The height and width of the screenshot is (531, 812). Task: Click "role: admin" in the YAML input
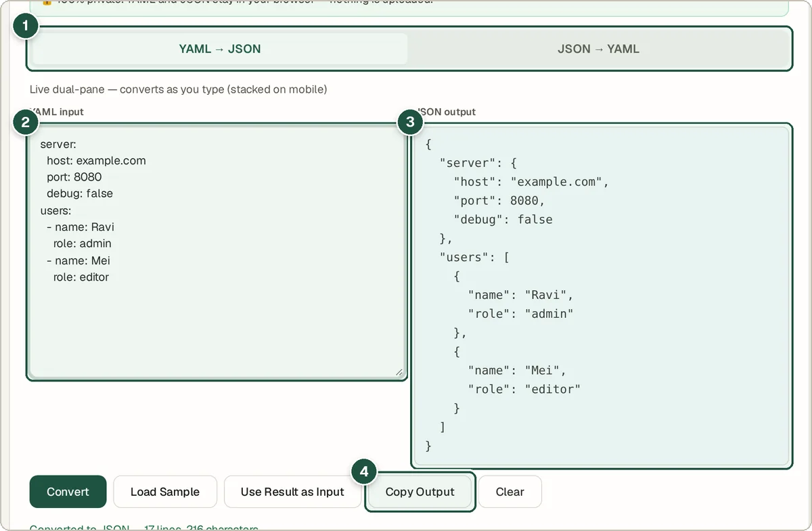point(83,244)
